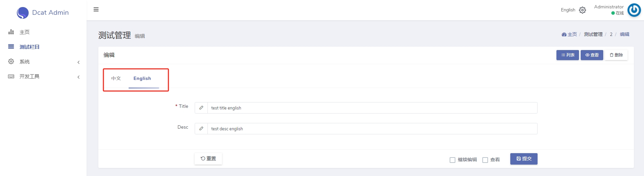The image size is (644, 176).
Task: Click the keyboard icon for 开发工具
Action: point(11,77)
